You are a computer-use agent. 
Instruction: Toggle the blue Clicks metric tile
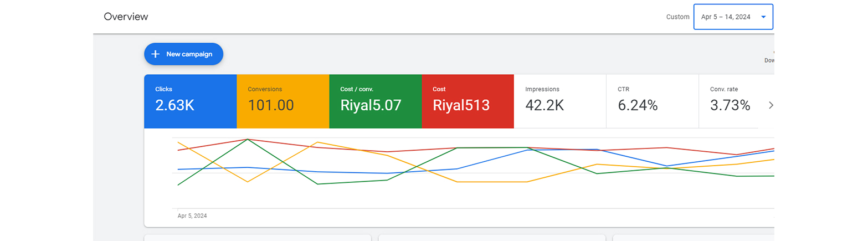coord(190,101)
